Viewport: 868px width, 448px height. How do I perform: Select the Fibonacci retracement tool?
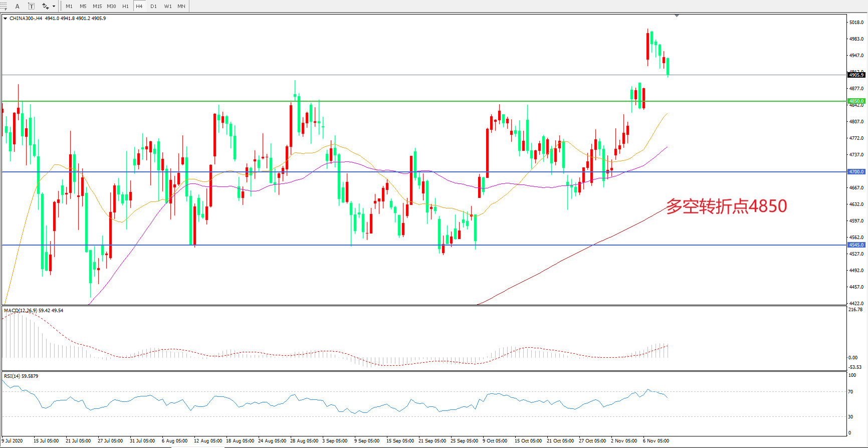click(3, 6)
